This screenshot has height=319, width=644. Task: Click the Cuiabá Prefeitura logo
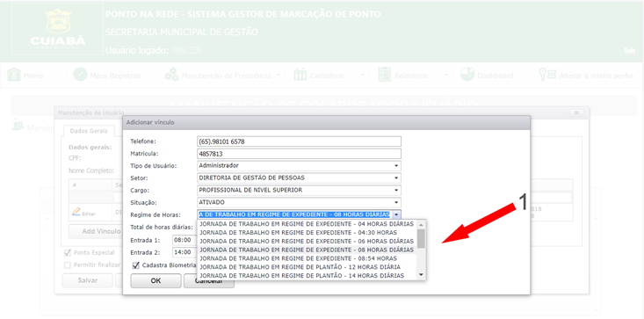point(57,29)
